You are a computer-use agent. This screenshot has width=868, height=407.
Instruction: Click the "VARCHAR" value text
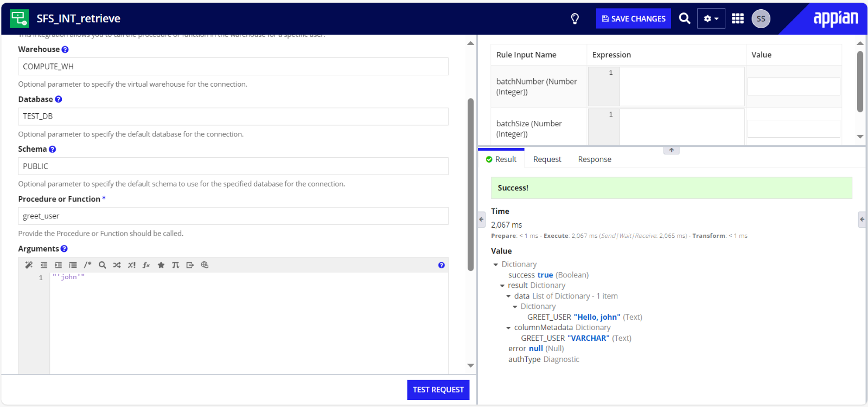(589, 338)
